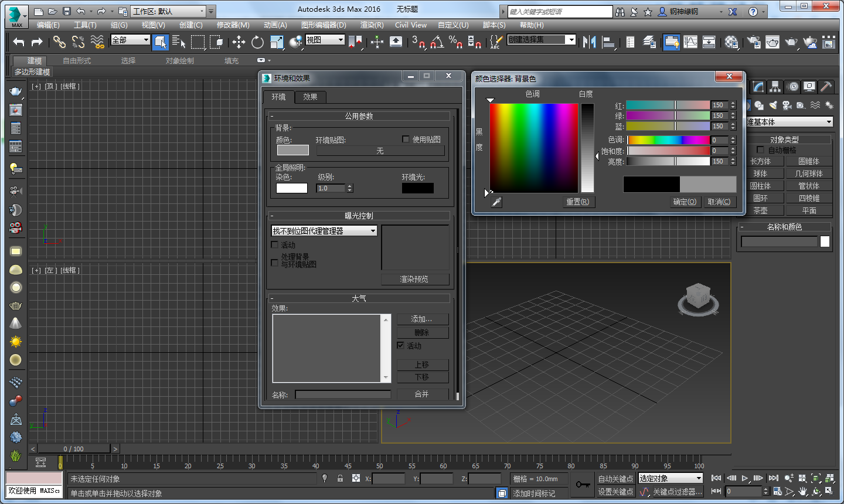
Task: Enable the AutoGrid checkbox
Action: (x=761, y=150)
